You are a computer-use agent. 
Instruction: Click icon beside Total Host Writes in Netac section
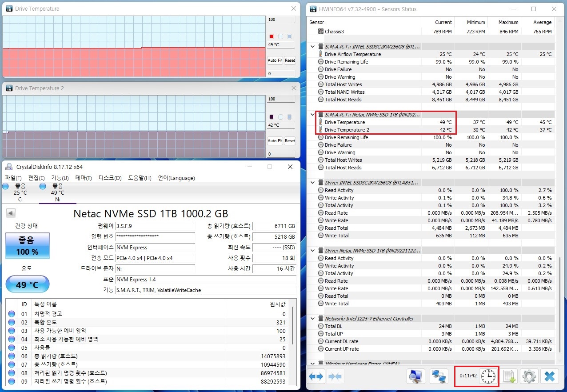[x=321, y=160]
